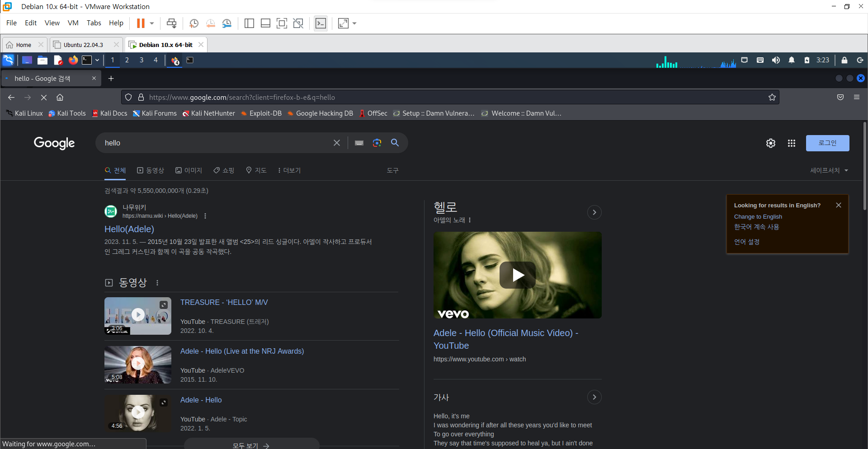Expand the terminal launcher dropdown arrow
This screenshot has height=449, width=868.
[97, 60]
